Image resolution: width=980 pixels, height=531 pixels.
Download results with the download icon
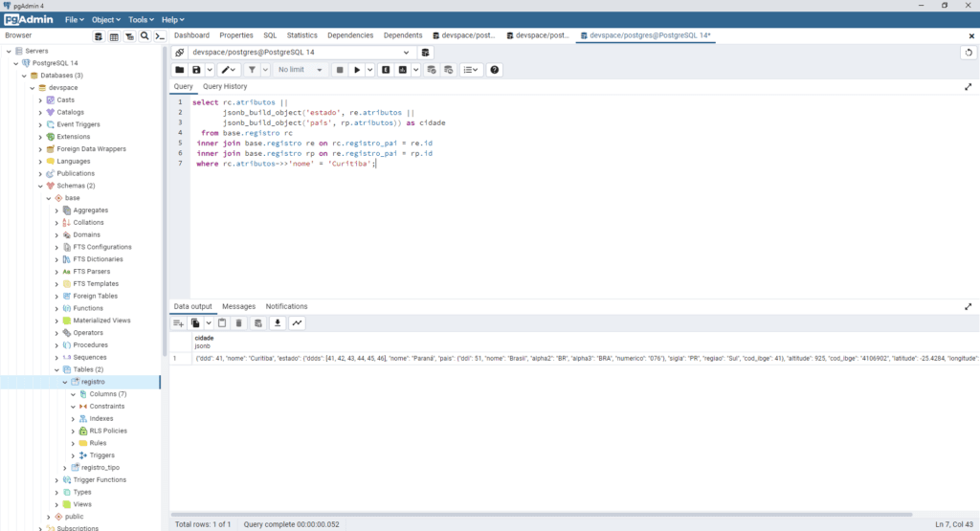pyautogui.click(x=278, y=323)
